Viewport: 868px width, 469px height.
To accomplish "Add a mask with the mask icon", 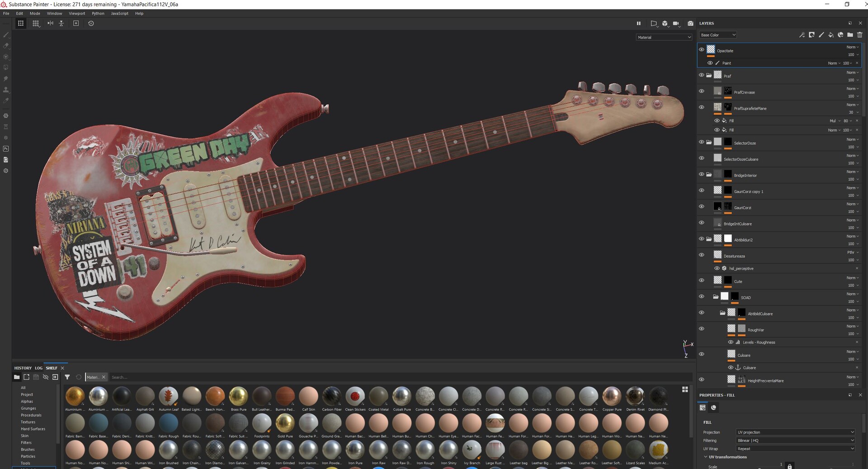I will point(811,35).
